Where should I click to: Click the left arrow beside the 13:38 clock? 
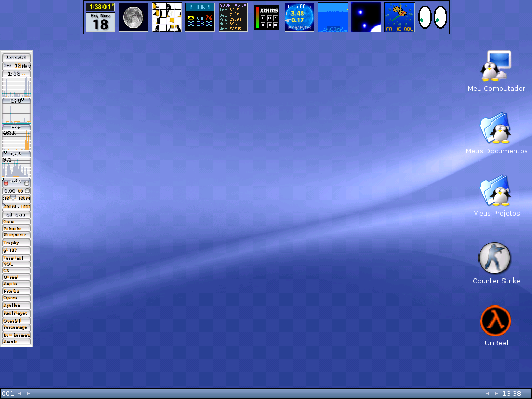(x=487, y=394)
